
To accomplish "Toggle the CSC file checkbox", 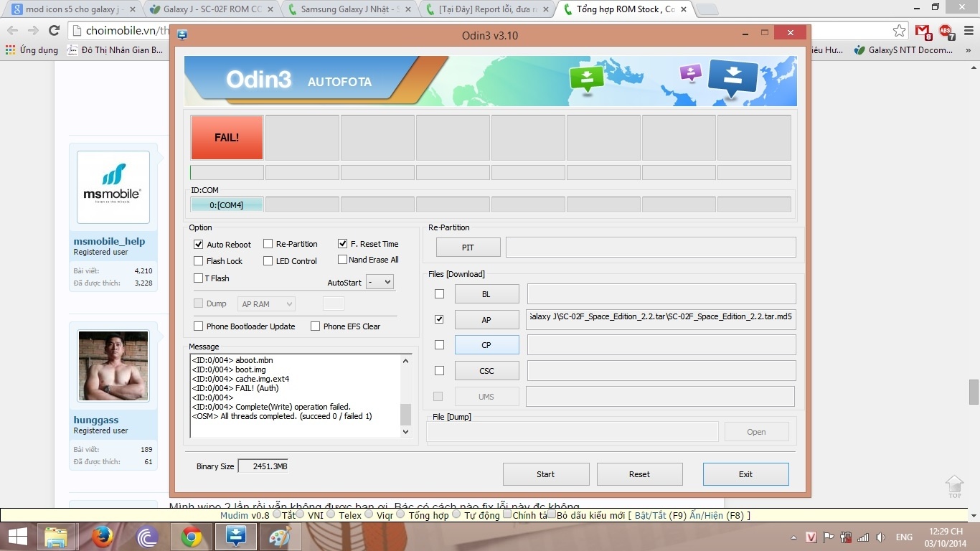I will 439,370.
